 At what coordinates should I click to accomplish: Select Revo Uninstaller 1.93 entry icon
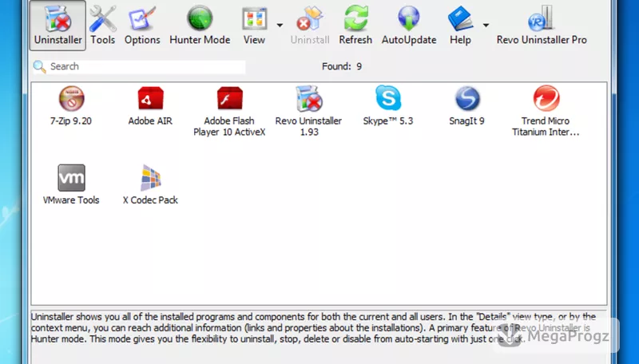[x=309, y=98]
